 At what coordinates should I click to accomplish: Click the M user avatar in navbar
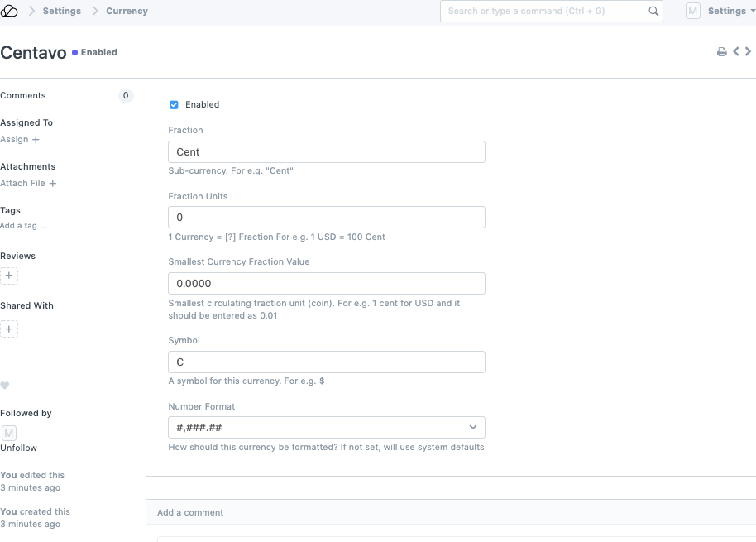tap(692, 11)
